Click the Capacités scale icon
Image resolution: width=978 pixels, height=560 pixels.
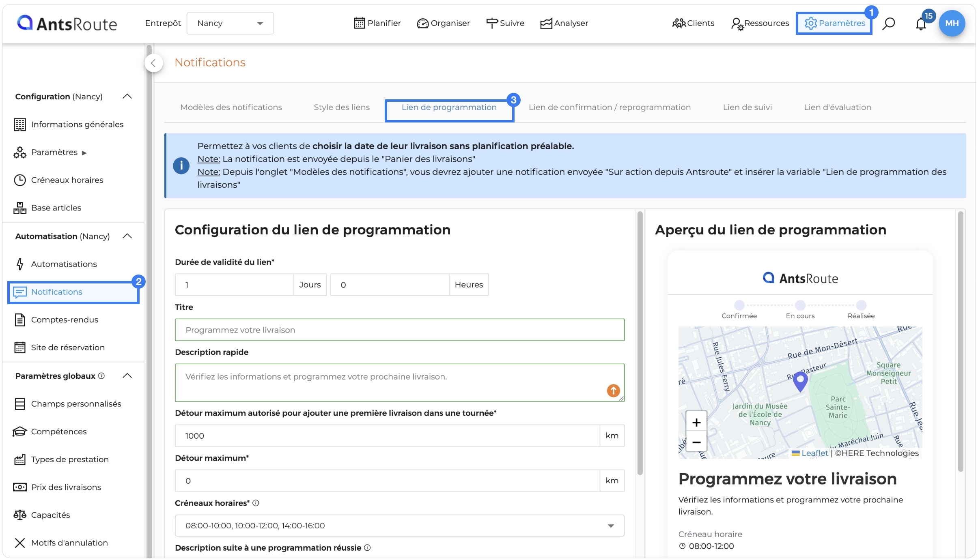point(19,515)
